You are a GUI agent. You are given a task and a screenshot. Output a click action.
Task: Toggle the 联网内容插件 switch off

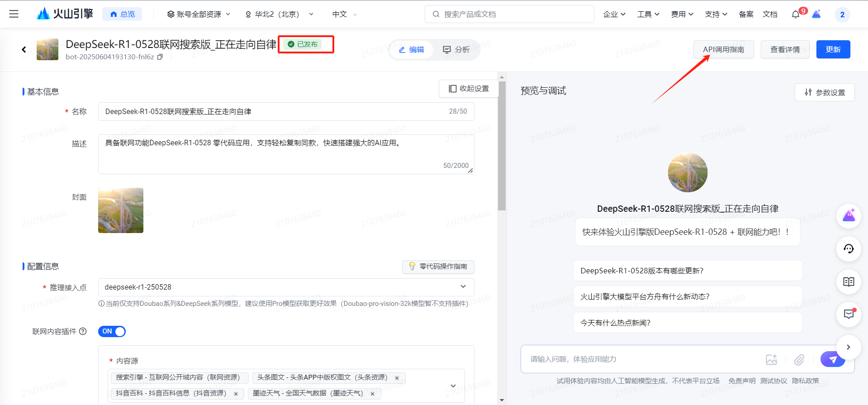click(x=112, y=331)
